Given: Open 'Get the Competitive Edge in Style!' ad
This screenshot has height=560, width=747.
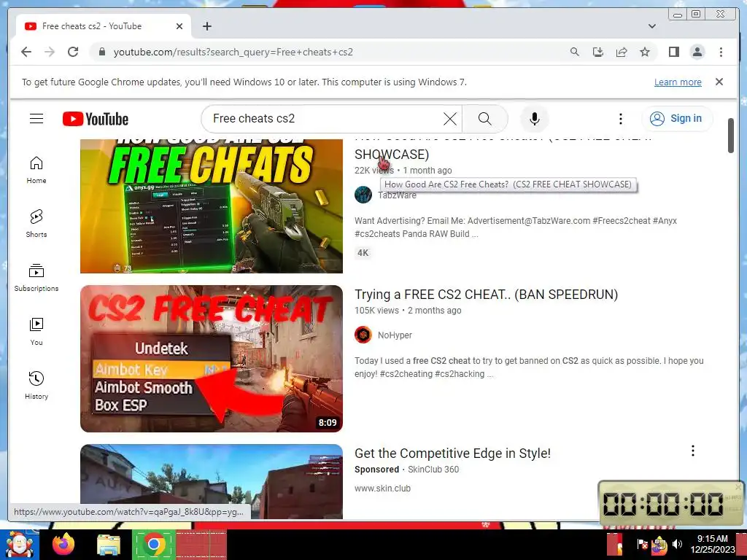Looking at the screenshot, I should (452, 454).
